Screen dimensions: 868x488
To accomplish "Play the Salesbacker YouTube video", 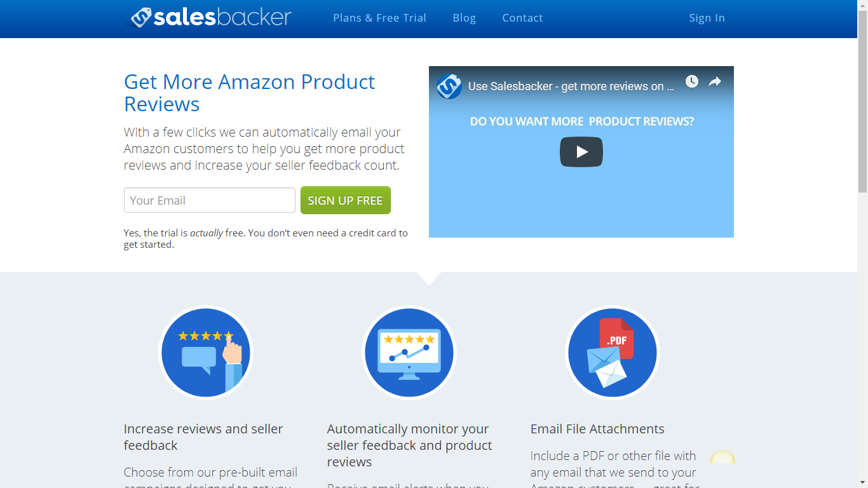I will pyautogui.click(x=581, y=152).
